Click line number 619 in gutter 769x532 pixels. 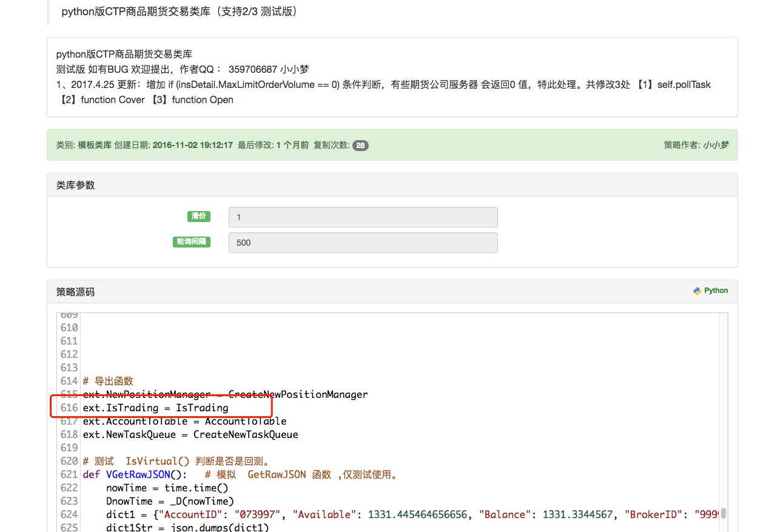pos(69,448)
